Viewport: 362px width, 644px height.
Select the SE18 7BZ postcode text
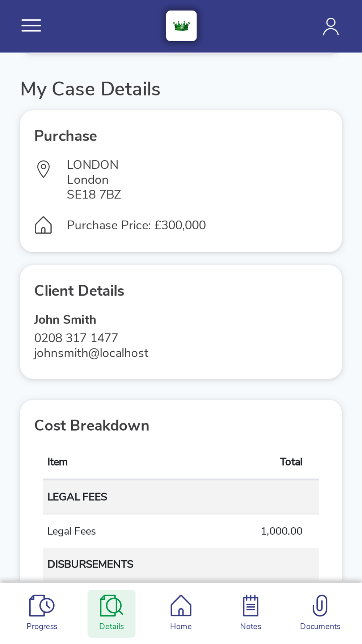point(94,195)
